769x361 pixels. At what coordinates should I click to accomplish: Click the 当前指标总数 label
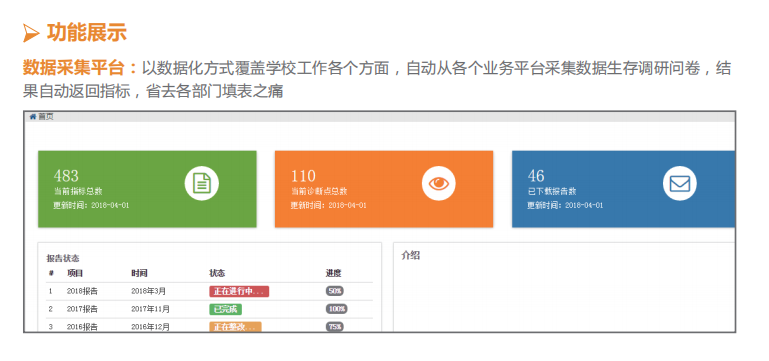(78, 191)
